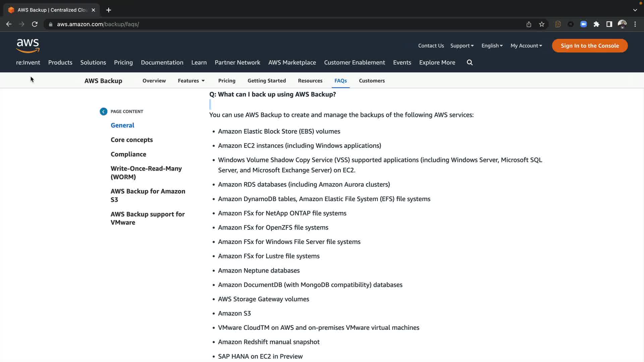Viewport: 644px width, 362px height.
Task: Bookmark this page with the star icon
Action: pyautogui.click(x=542, y=24)
